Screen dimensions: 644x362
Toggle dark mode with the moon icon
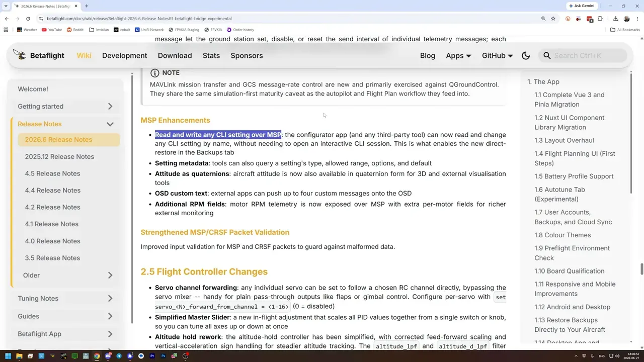coord(526,56)
